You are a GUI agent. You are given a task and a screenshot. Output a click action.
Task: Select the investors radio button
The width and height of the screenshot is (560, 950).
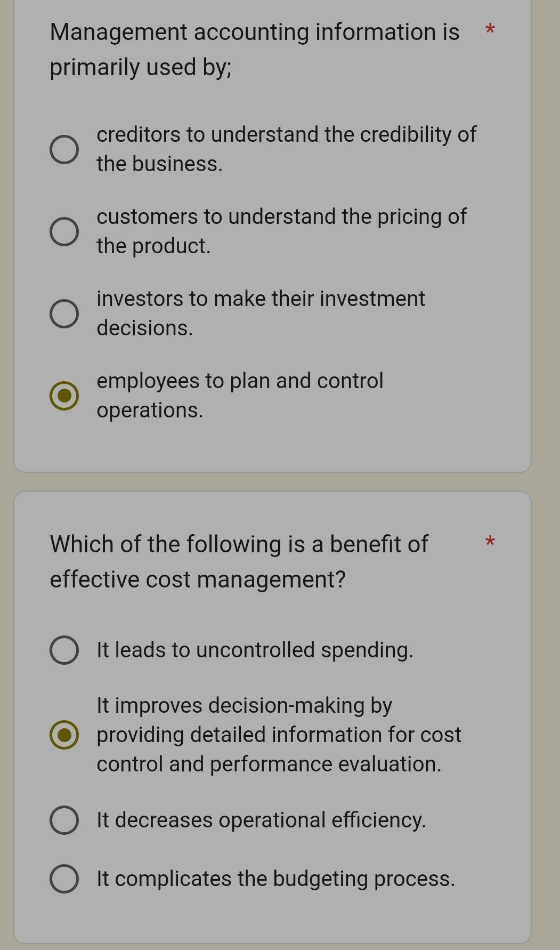click(64, 313)
